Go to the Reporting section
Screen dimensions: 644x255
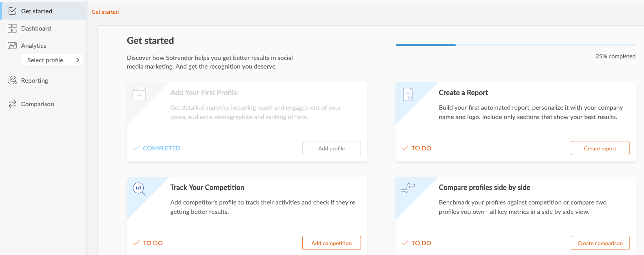[34, 80]
